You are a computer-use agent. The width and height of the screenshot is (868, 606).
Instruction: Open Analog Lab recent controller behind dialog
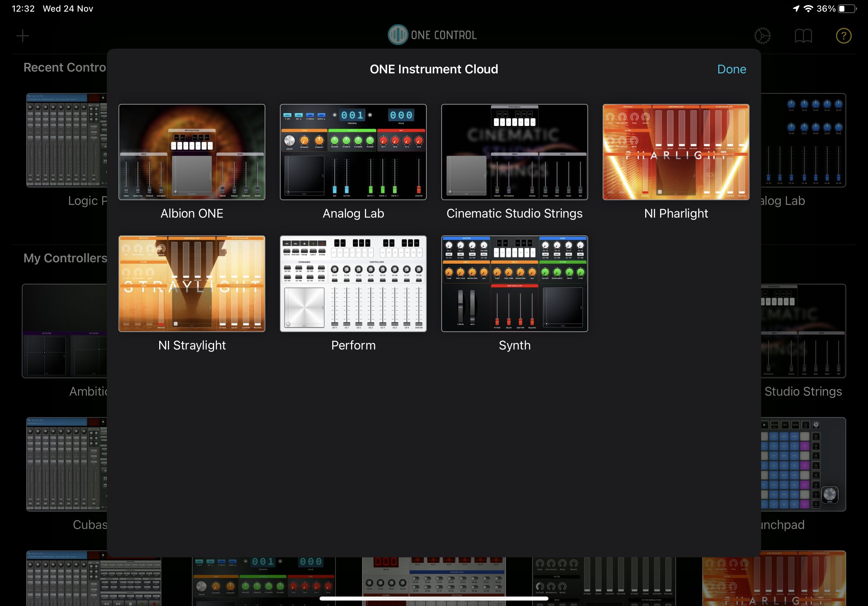(x=803, y=140)
